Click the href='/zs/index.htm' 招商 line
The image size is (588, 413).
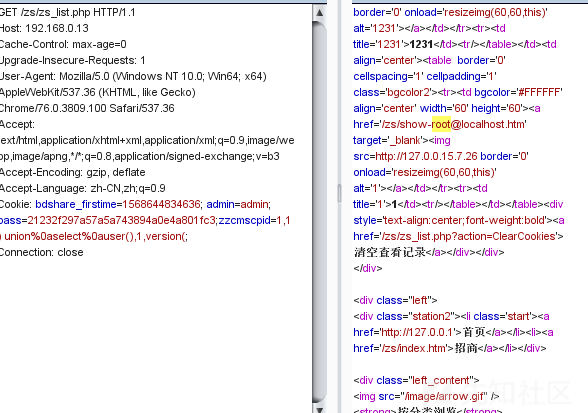[450, 348]
